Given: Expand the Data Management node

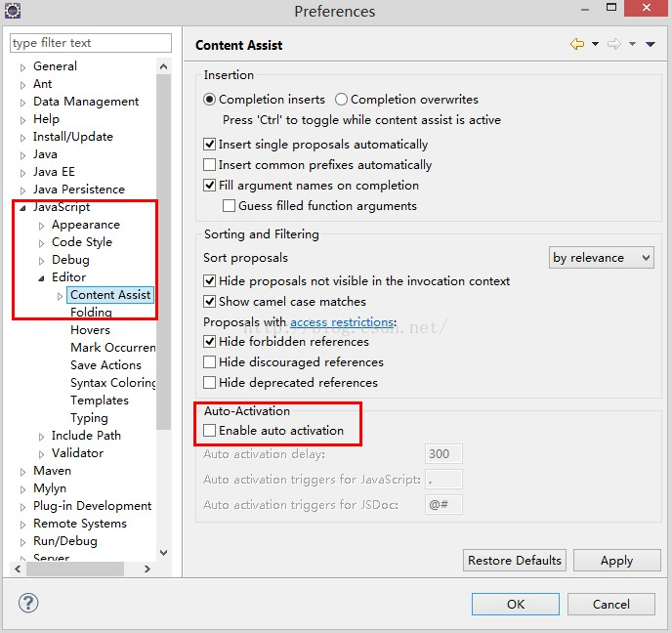Looking at the screenshot, I should pos(23,103).
